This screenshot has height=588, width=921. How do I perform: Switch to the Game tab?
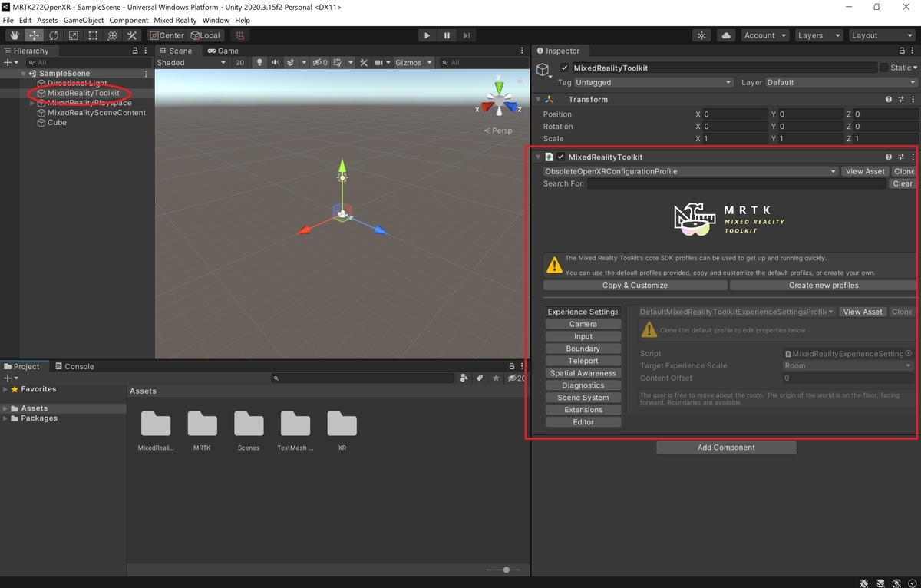(x=223, y=51)
